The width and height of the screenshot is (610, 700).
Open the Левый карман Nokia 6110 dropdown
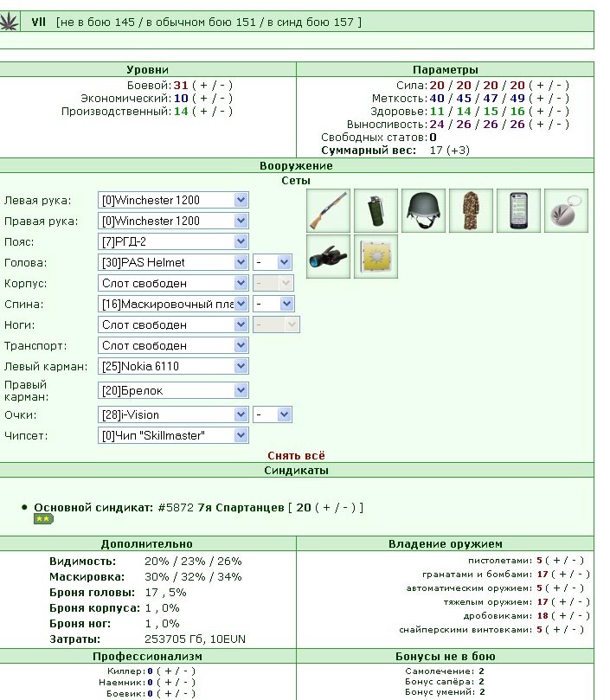173,366
